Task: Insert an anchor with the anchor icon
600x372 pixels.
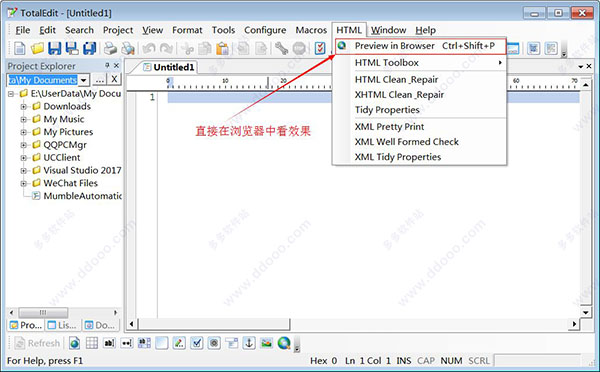Action: click(249, 343)
